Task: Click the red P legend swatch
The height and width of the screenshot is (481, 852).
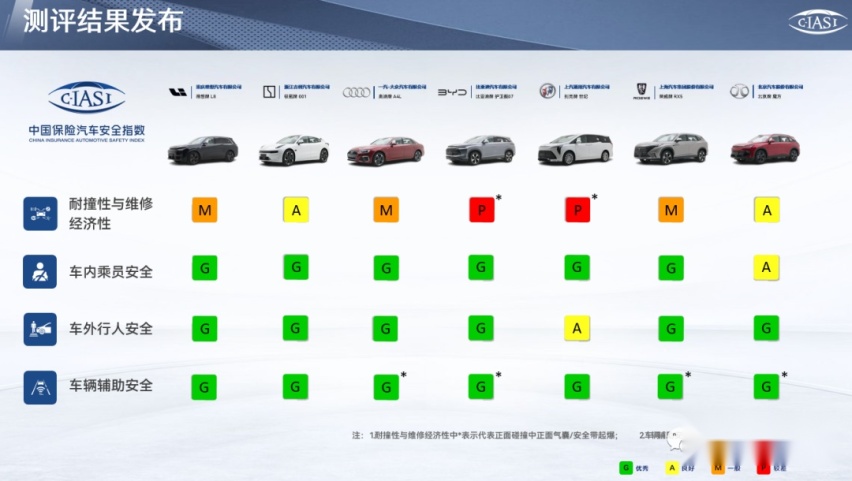Action: click(x=764, y=467)
